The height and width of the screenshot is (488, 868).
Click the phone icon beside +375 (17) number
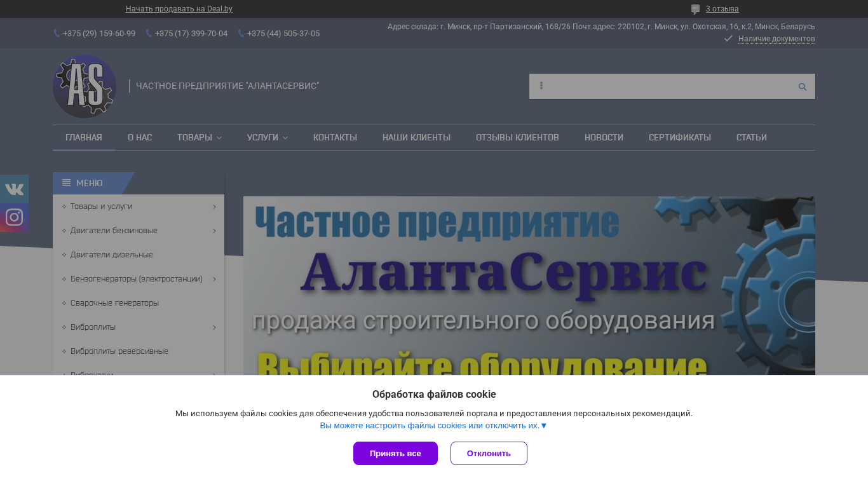[149, 34]
